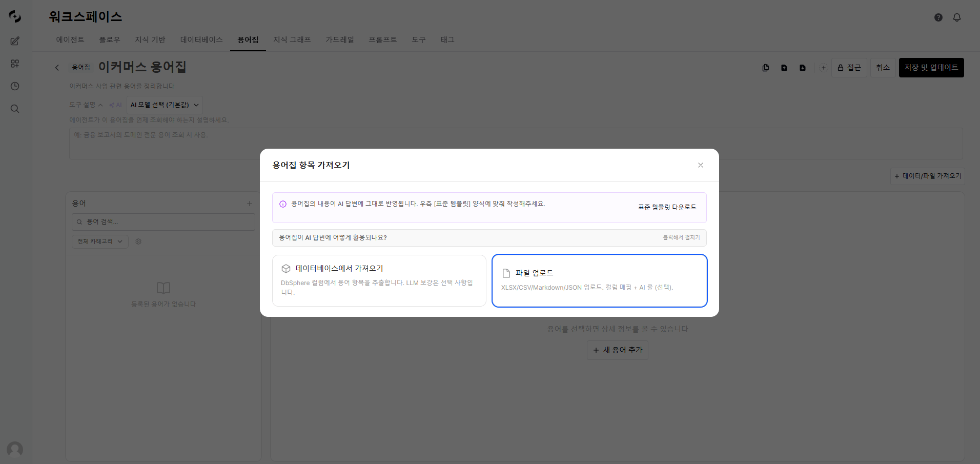This screenshot has height=464, width=980.
Task: Click the 용어집 breadcrumb badge
Action: tap(81, 68)
